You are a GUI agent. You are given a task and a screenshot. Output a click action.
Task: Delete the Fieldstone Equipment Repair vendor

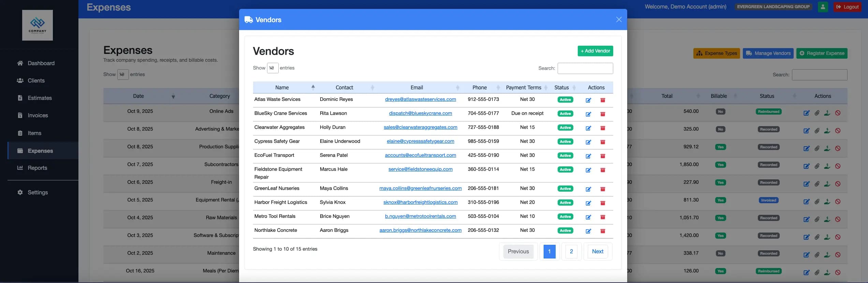603,170
